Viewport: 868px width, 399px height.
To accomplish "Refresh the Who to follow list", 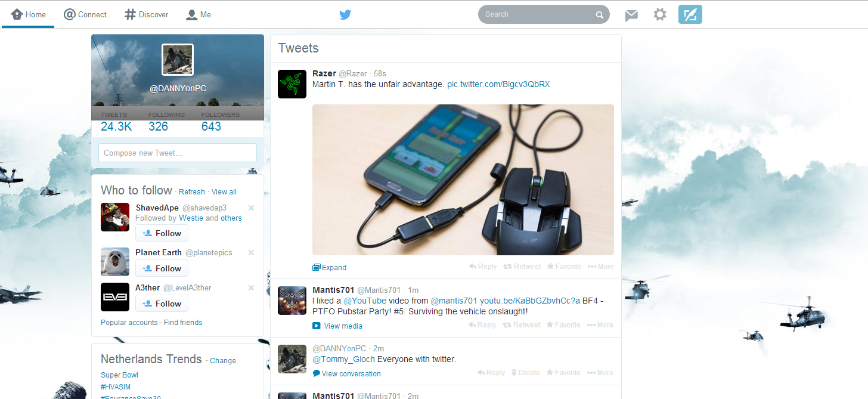I will (191, 192).
